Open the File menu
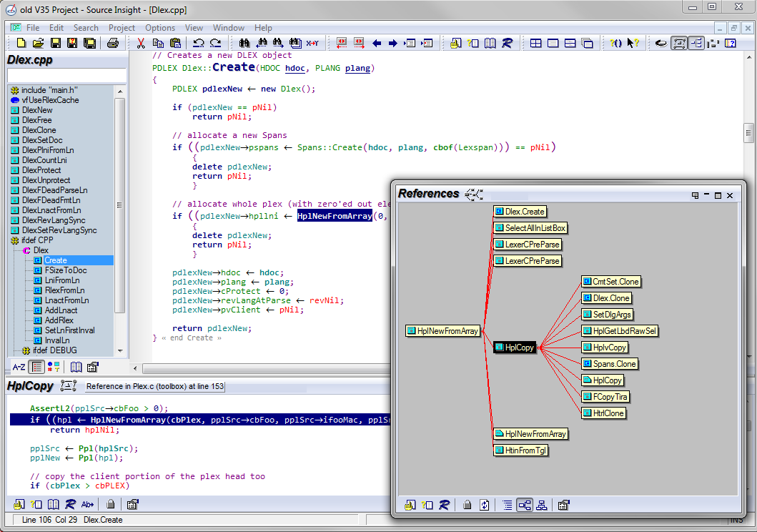This screenshot has width=757, height=532. [x=33, y=28]
